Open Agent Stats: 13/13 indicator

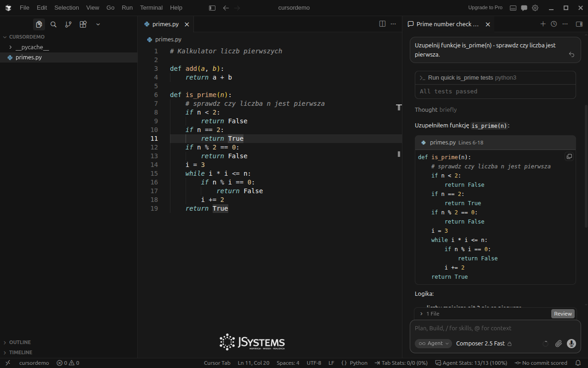pyautogui.click(x=471, y=363)
